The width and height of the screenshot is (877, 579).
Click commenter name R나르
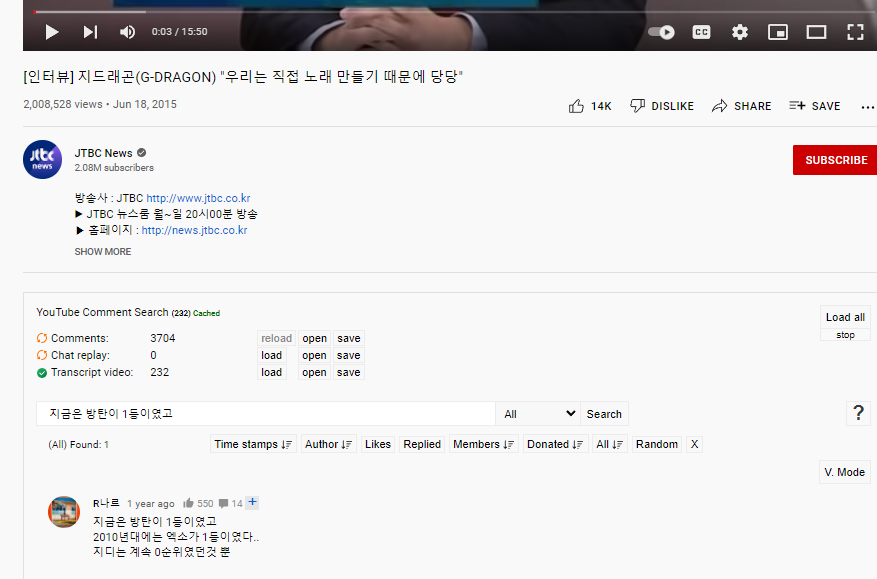106,503
